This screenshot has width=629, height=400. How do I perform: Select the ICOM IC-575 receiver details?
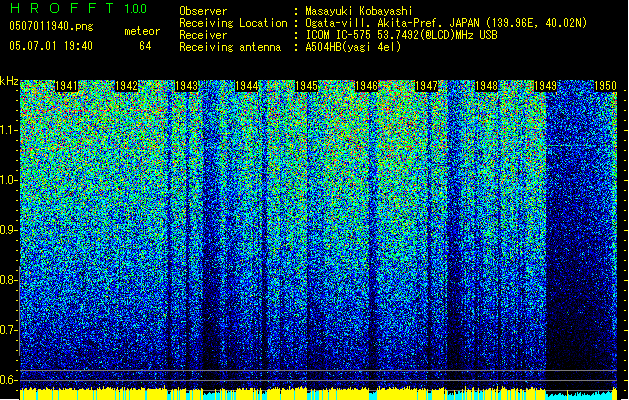coord(401,35)
